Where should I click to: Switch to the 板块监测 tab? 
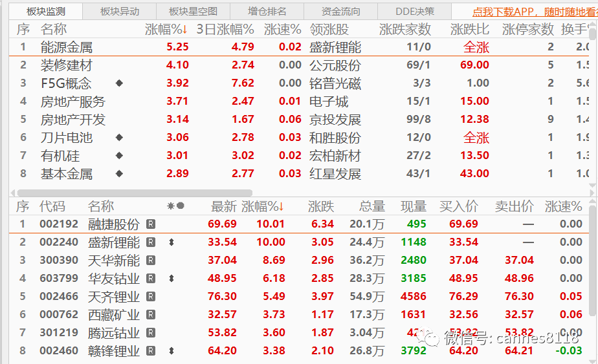(x=46, y=12)
